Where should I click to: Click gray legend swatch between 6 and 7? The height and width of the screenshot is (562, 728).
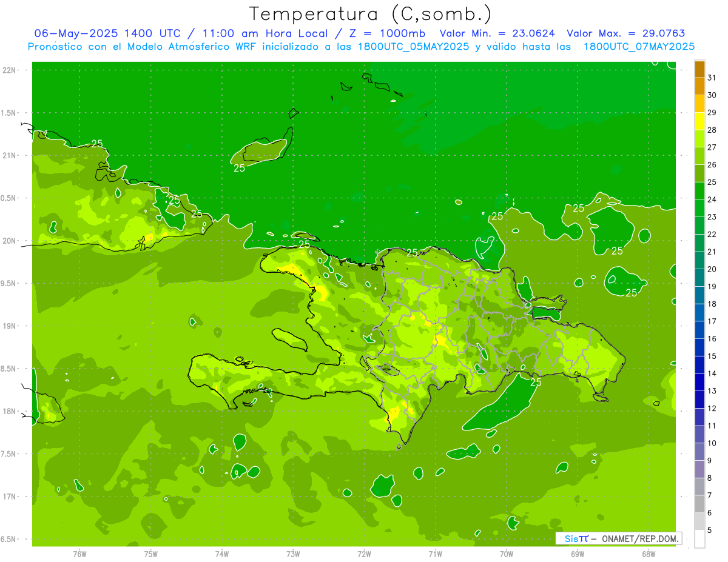699,504
